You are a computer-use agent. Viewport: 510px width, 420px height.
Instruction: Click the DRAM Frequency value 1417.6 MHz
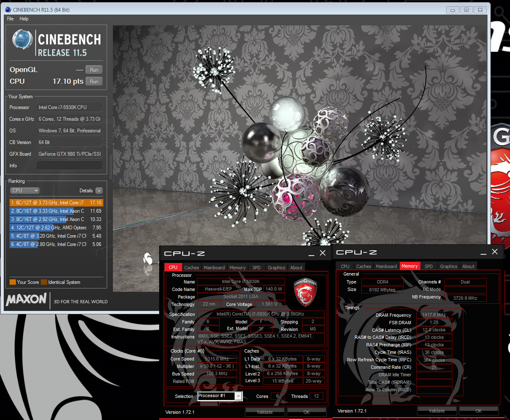tap(434, 315)
